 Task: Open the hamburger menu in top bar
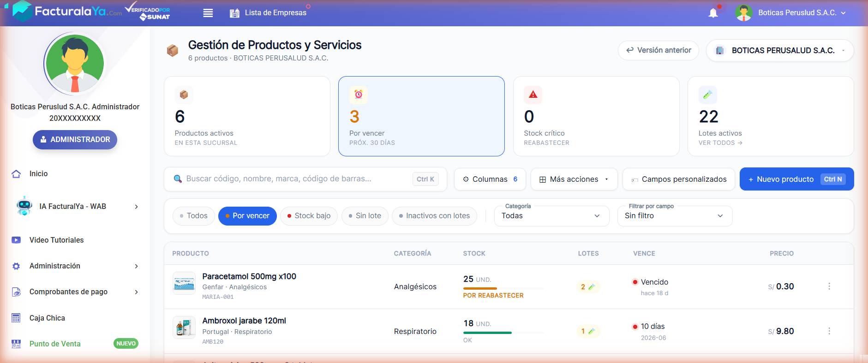tap(208, 13)
